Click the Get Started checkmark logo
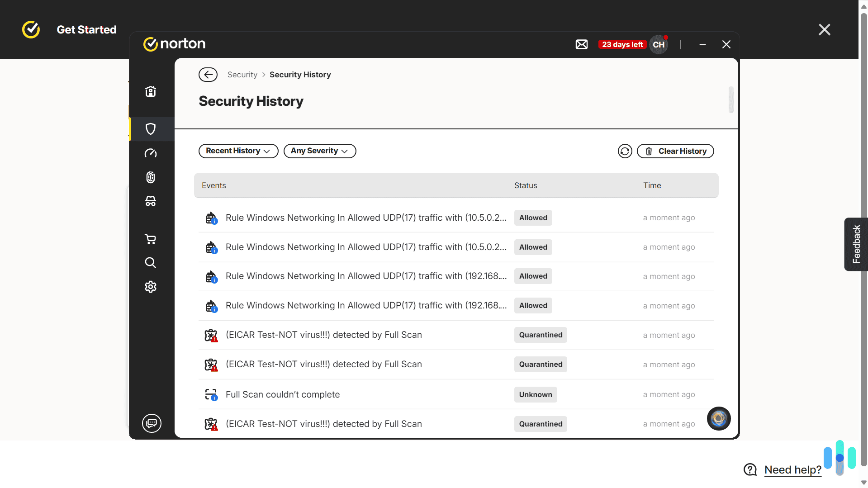Screen dimensions: 868x488 point(31,29)
